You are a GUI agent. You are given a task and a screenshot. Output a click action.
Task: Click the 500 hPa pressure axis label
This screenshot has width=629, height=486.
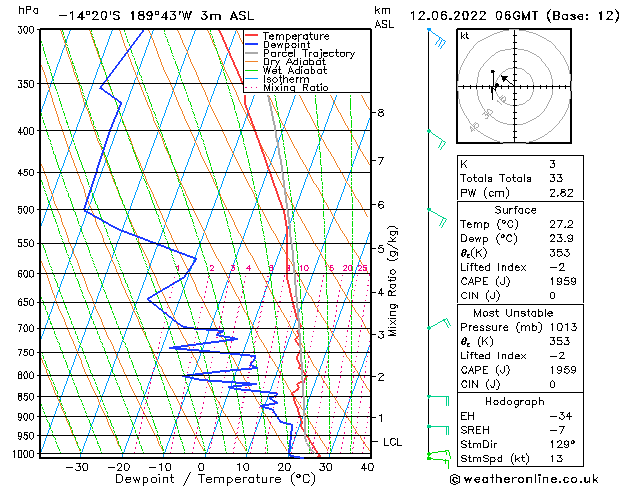26,210
